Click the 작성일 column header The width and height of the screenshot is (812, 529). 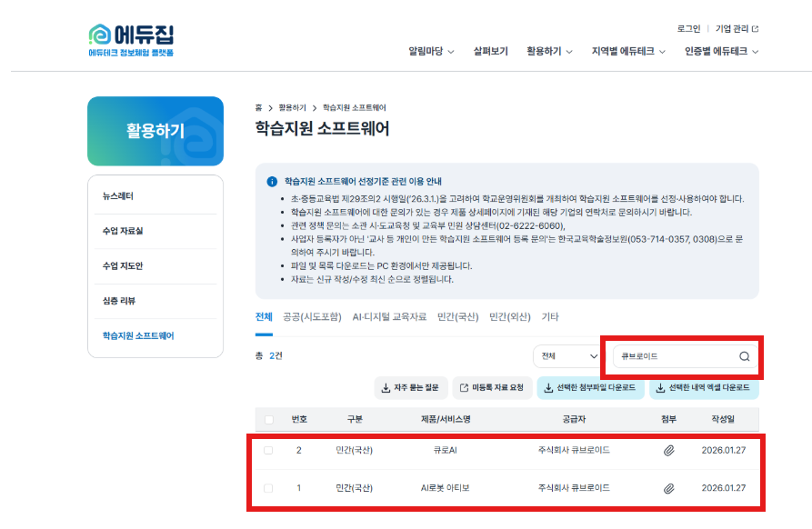point(723,419)
